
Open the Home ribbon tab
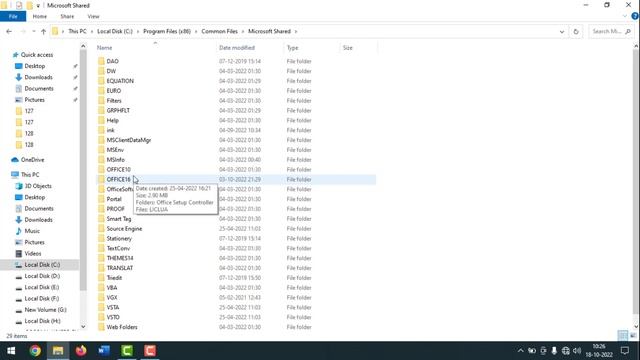tap(40, 16)
